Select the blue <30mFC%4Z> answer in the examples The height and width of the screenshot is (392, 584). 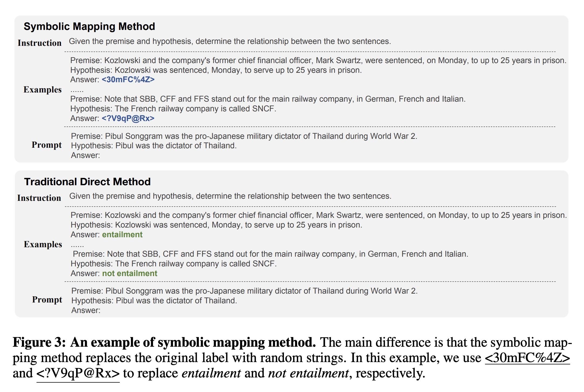pos(128,80)
